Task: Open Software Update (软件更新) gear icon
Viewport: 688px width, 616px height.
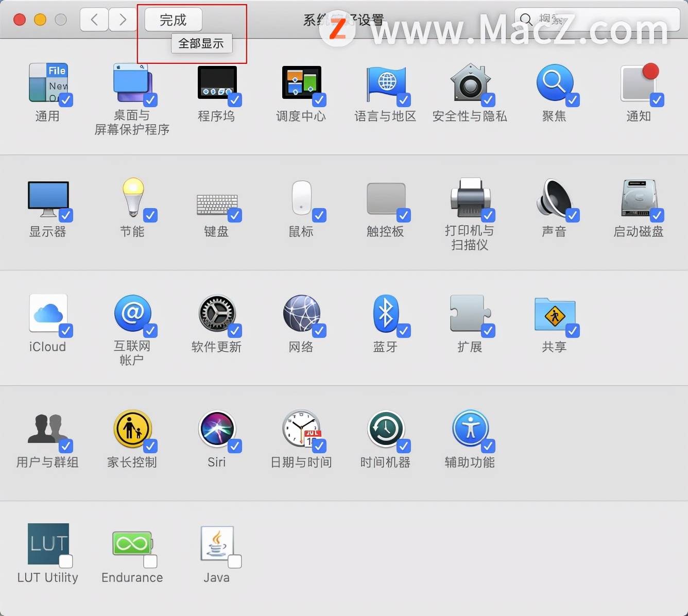Action: [x=217, y=313]
